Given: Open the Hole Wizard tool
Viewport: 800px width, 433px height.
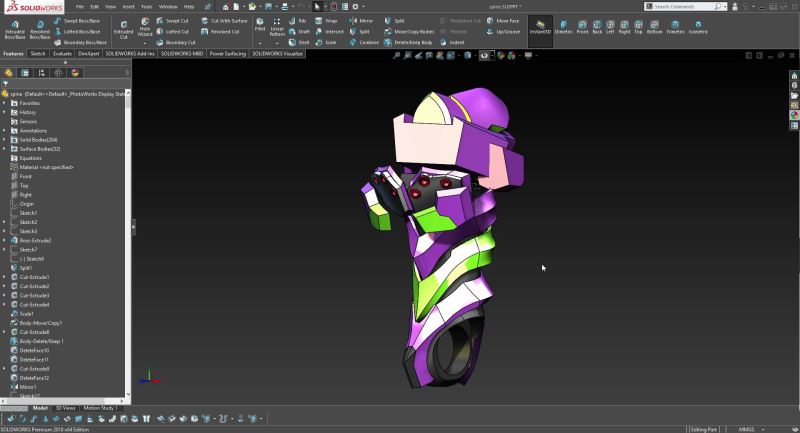Looking at the screenshot, I should [145, 27].
